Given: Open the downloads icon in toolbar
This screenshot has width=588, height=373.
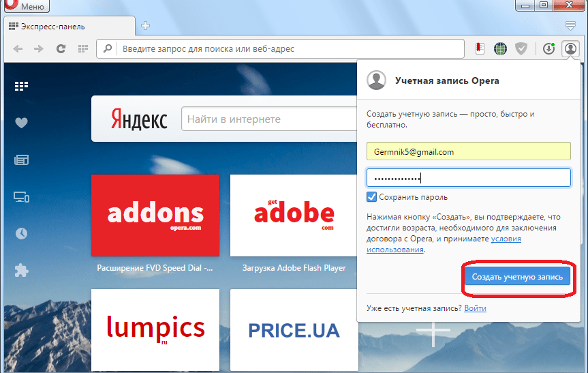Looking at the screenshot, I should pyautogui.click(x=549, y=48).
